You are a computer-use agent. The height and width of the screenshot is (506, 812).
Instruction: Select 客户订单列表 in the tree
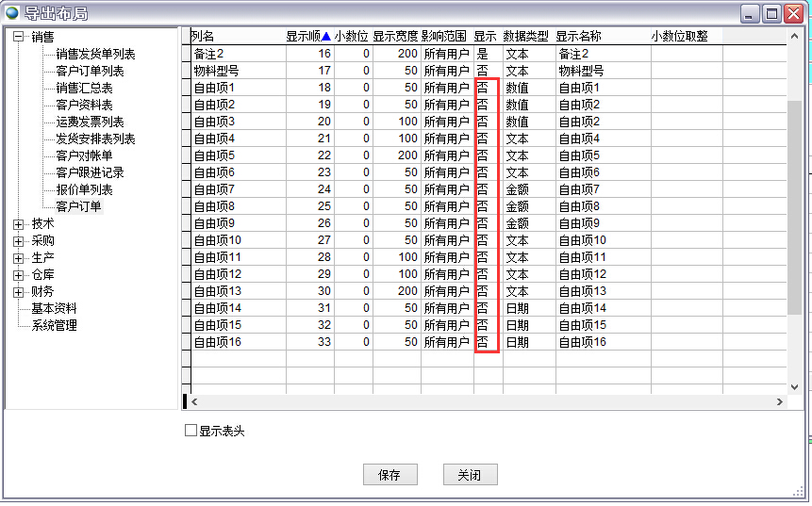coord(90,72)
